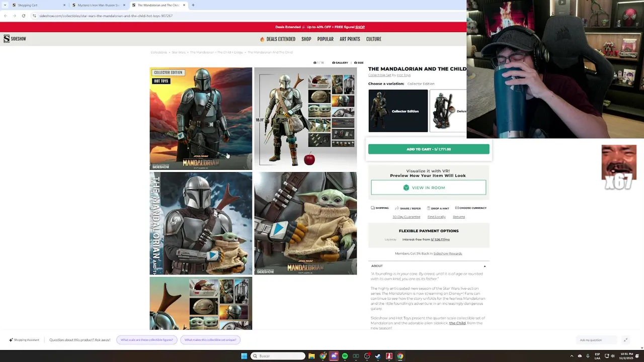Open the 30-Day Guarantee link
This screenshot has width=644, height=362.
coord(406,217)
